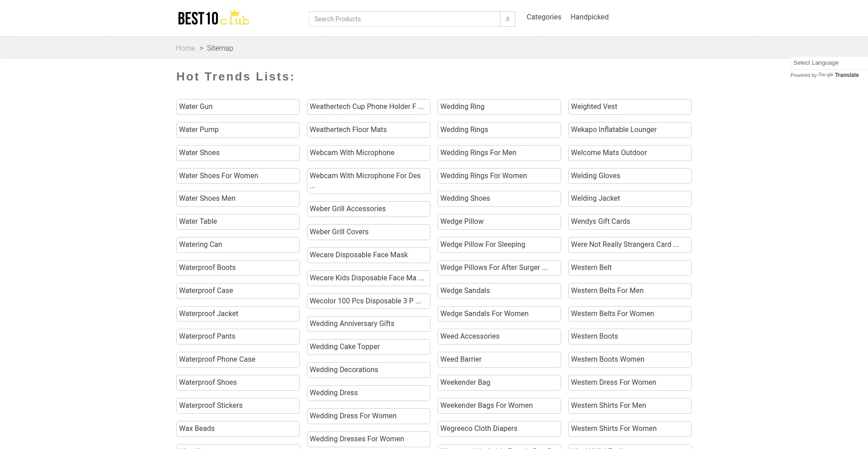Open Waterproof Phone Case list
This screenshot has height=449, width=868.
[238, 359]
